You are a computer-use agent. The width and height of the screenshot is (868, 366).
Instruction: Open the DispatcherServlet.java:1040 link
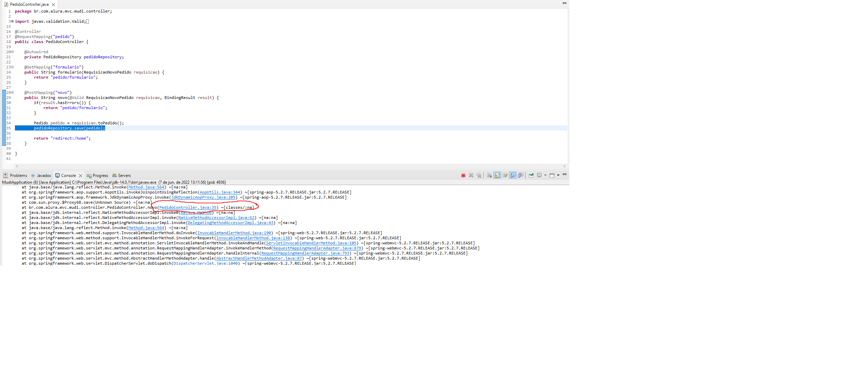[206, 263]
